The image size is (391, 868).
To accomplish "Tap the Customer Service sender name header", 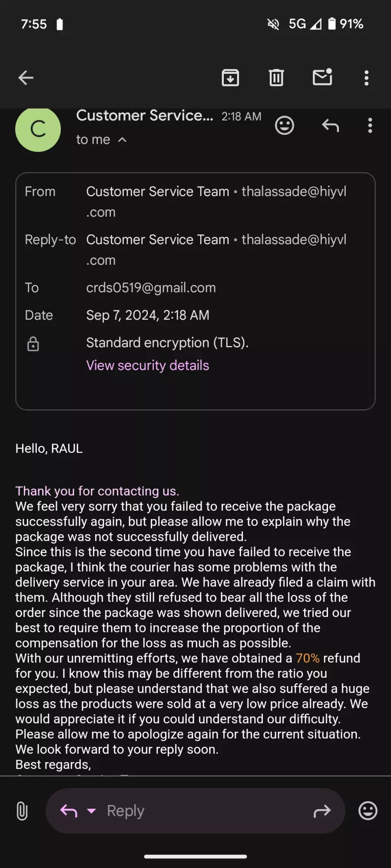I will pyautogui.click(x=145, y=116).
